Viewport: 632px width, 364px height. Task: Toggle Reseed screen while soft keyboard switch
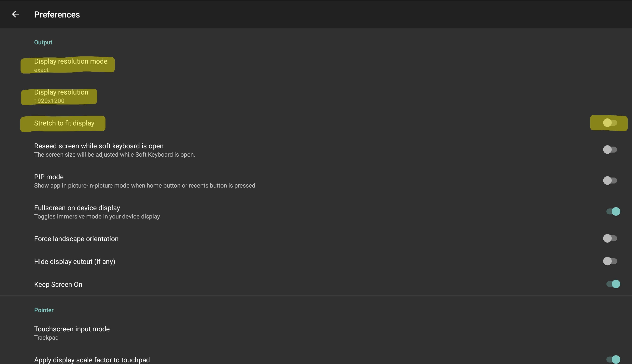pos(610,150)
